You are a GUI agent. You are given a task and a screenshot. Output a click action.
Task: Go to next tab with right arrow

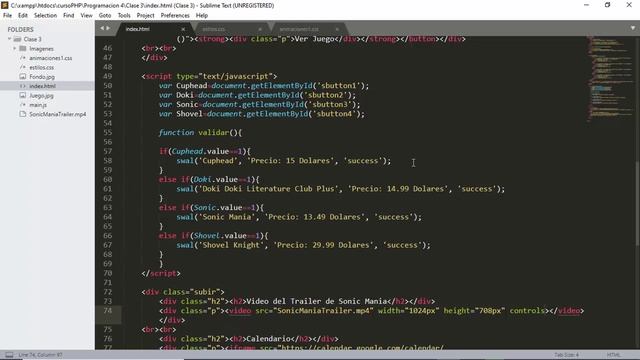tap(108, 28)
